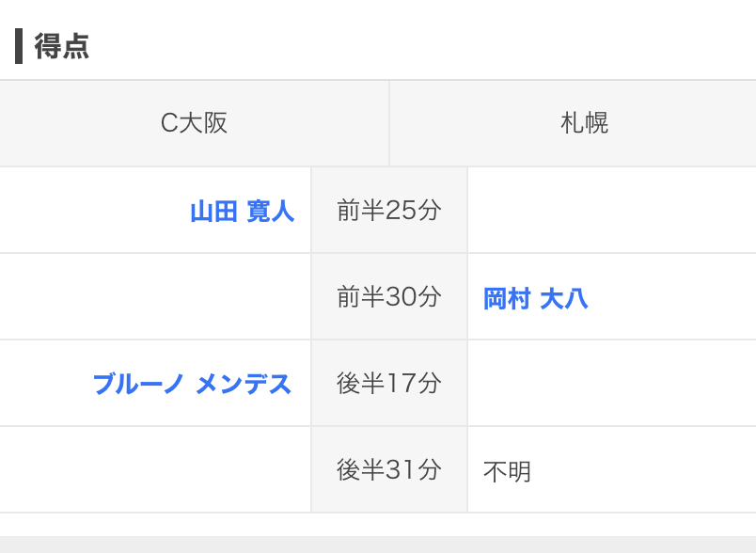Click white margin above the 得点 heading
This screenshot has height=553, width=756.
tap(378, 11)
